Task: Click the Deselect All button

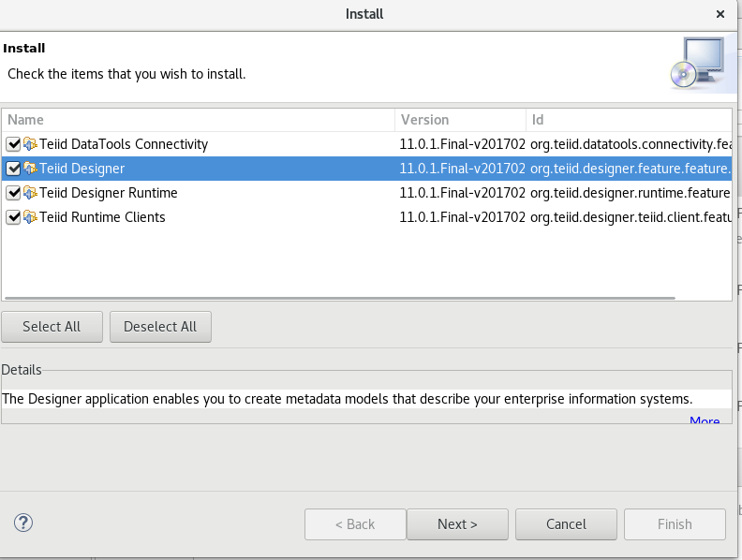Action: pyautogui.click(x=160, y=326)
